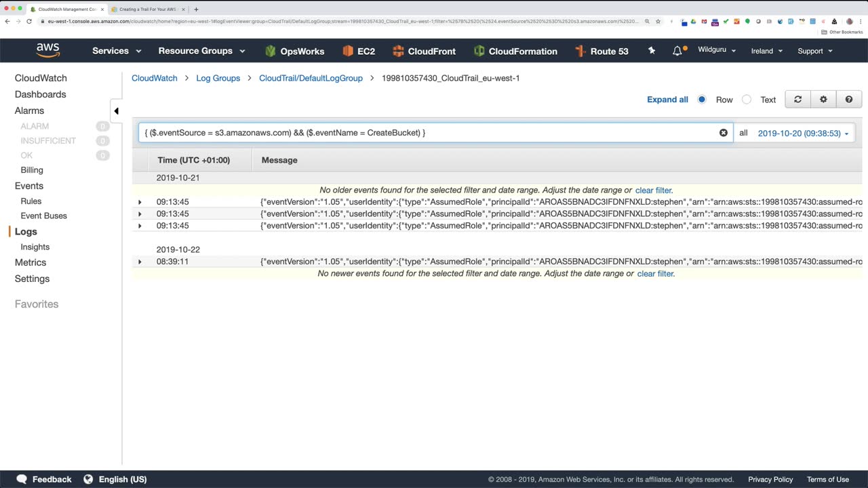This screenshot has width=868, height=488.
Task: Open Billing alarms in the sidebar
Action: click(x=32, y=170)
